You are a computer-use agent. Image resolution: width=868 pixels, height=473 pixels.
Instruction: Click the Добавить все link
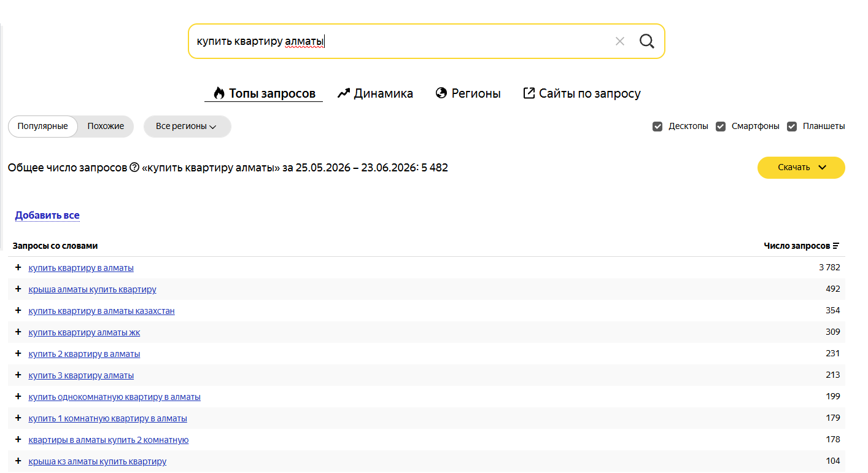[47, 216]
